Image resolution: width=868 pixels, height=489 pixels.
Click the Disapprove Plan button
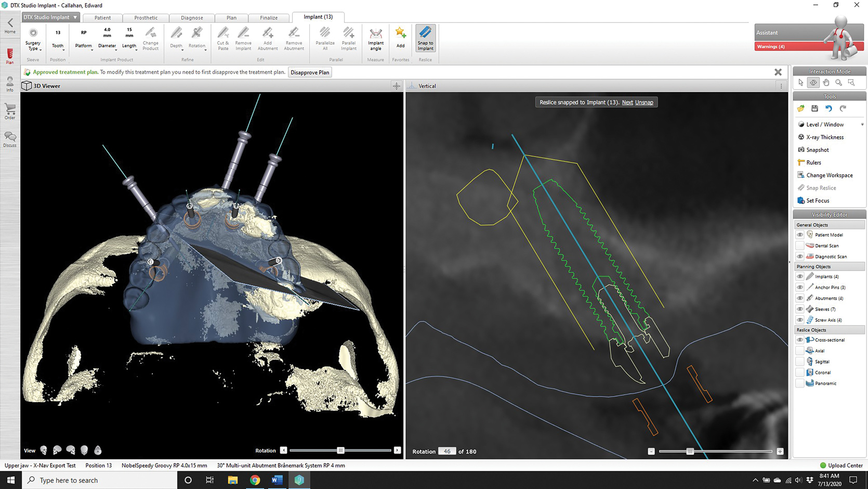(310, 72)
